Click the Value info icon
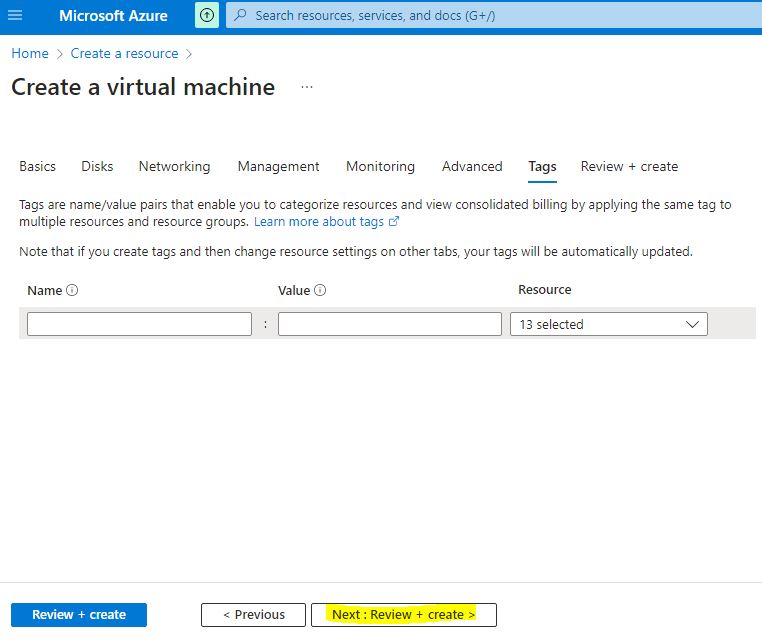 pyautogui.click(x=320, y=291)
